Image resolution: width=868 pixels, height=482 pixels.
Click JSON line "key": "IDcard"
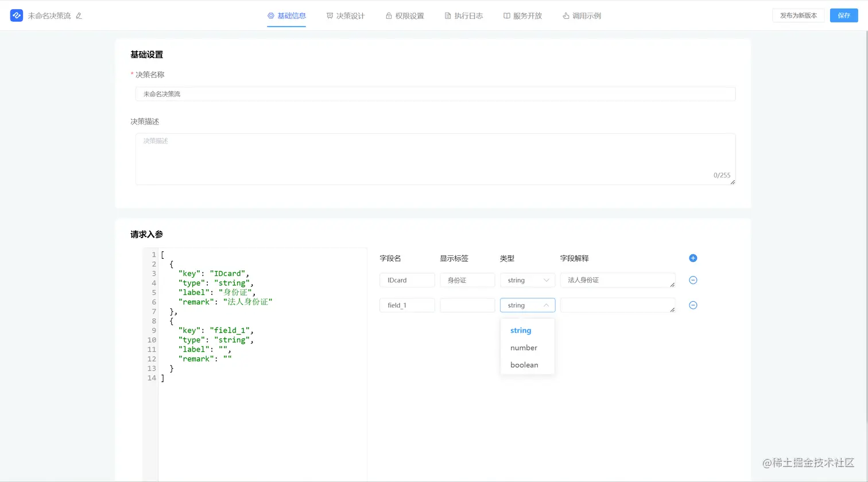[214, 274]
